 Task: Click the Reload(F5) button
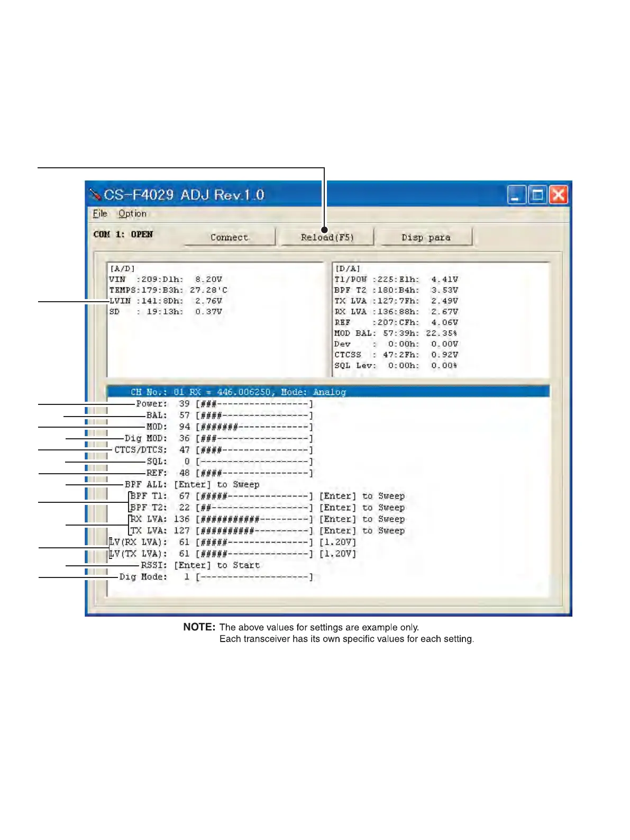tap(327, 237)
